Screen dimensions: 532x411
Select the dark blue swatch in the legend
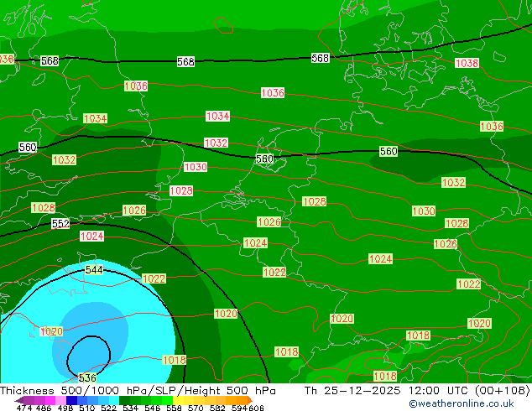coord(72,400)
